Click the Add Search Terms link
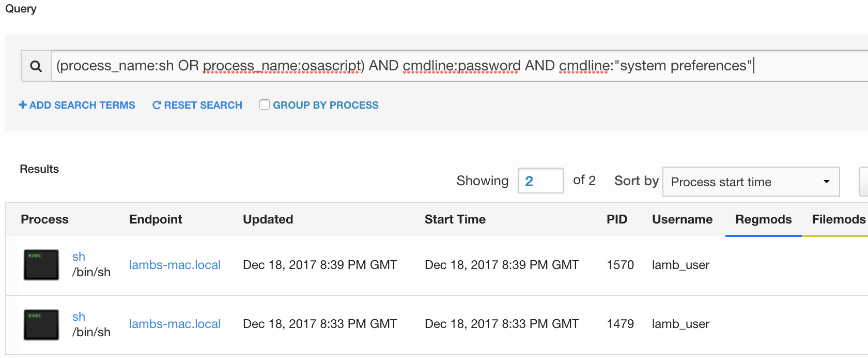 (x=82, y=105)
